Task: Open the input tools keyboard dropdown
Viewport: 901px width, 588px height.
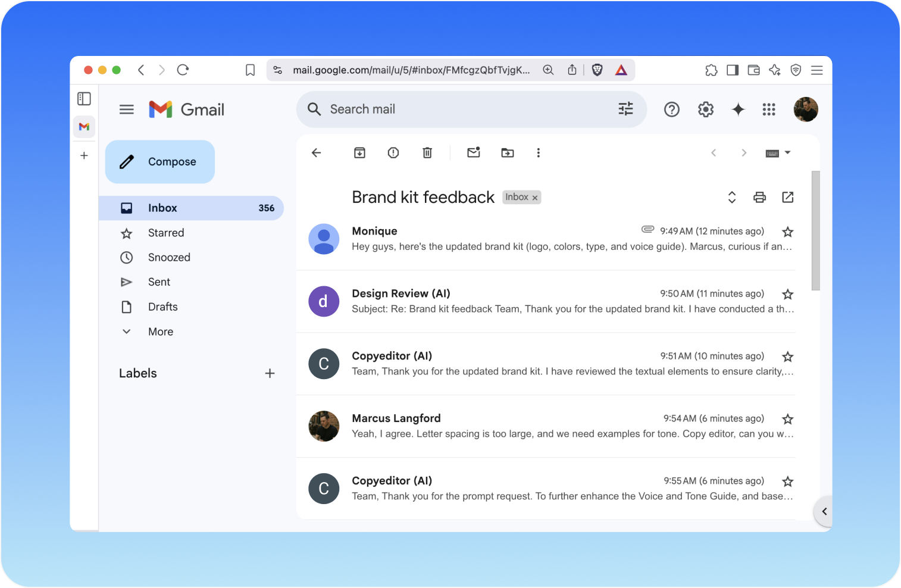Action: 778,153
